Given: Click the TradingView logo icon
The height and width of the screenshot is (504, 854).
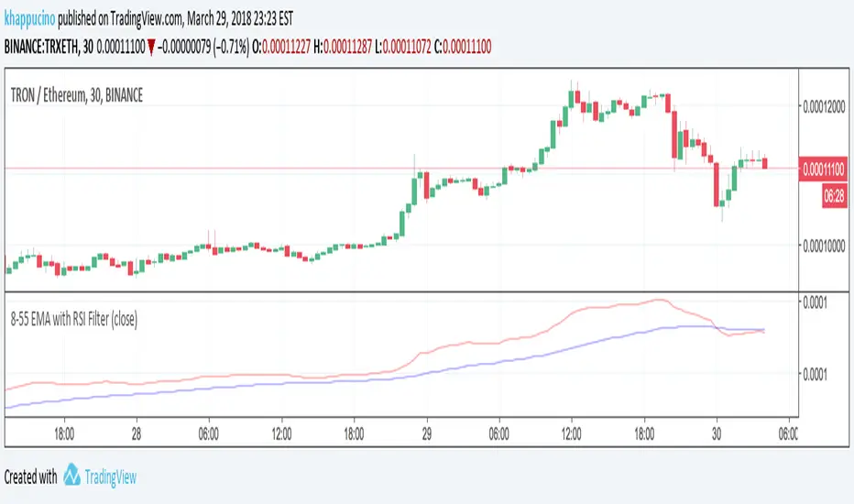Looking at the screenshot, I should [71, 475].
